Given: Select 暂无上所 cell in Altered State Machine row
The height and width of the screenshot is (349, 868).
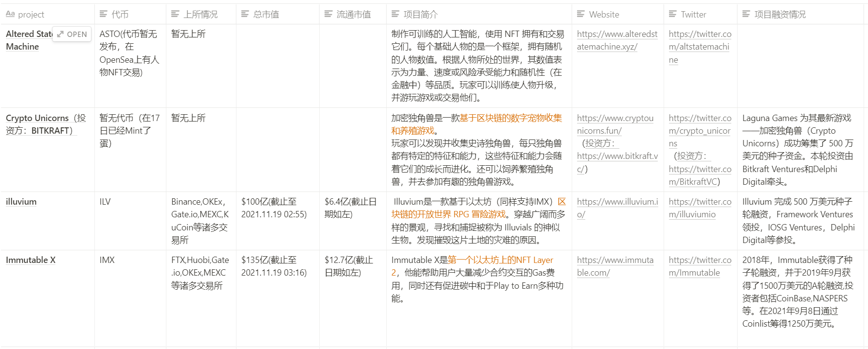Looking at the screenshot, I should click(201, 66).
